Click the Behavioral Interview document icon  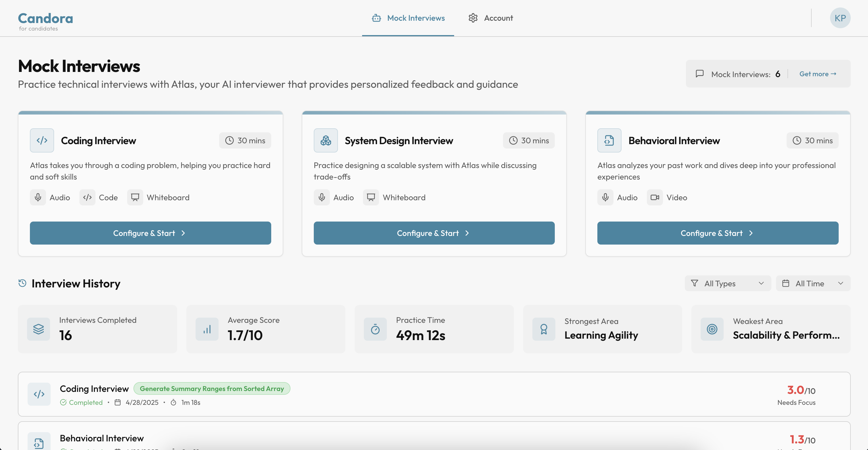609,140
